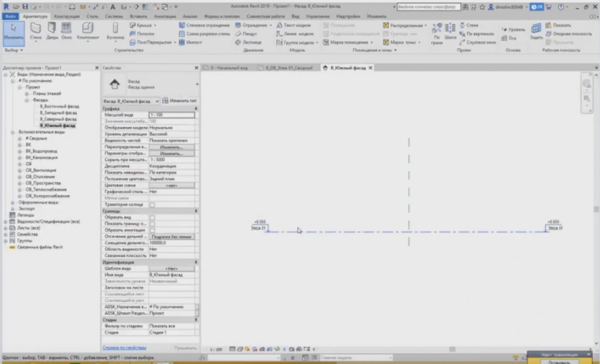This screenshot has height=364, width=600.
Task: Select the Стена (Wall) tool
Action: 36,31
